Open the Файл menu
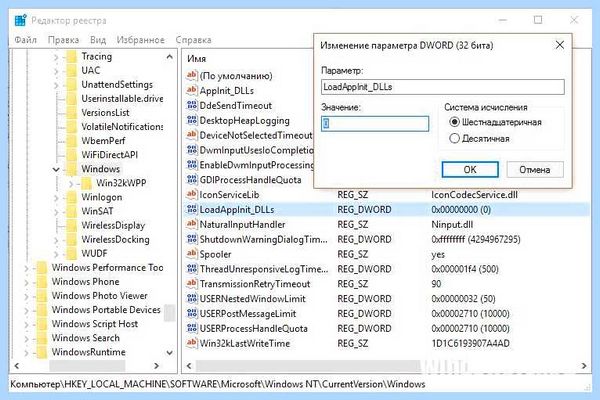This screenshot has width=600, height=400. (26, 40)
